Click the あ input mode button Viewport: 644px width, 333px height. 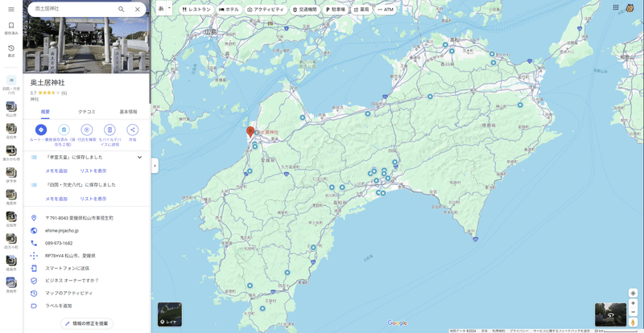(x=160, y=8)
